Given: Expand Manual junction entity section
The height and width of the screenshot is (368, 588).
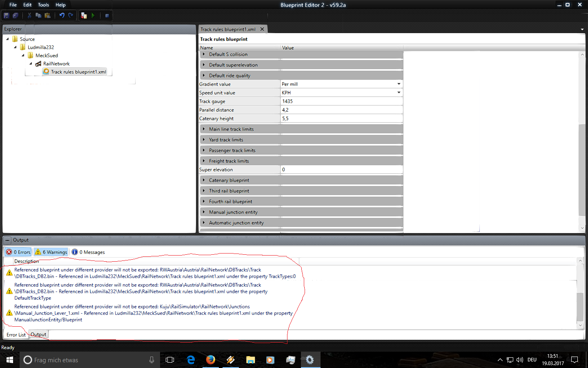Looking at the screenshot, I should [x=204, y=212].
